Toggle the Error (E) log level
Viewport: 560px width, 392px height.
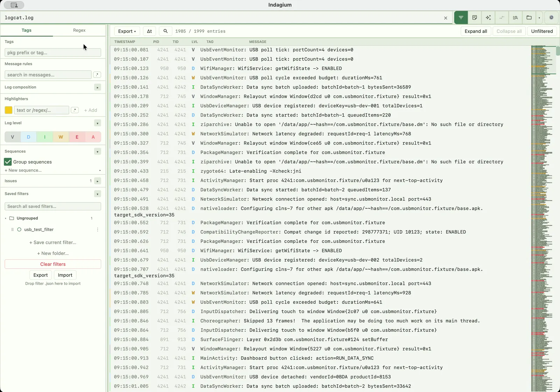point(77,137)
